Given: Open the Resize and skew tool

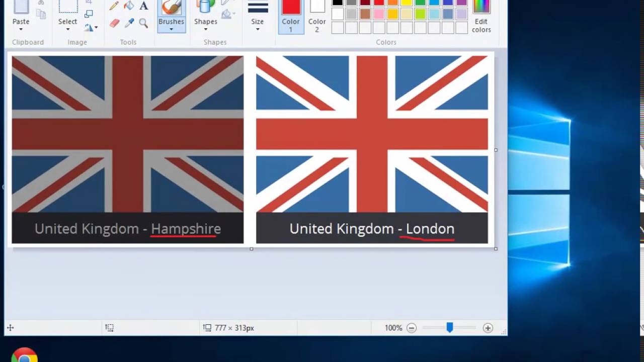Looking at the screenshot, I should tap(89, 14).
